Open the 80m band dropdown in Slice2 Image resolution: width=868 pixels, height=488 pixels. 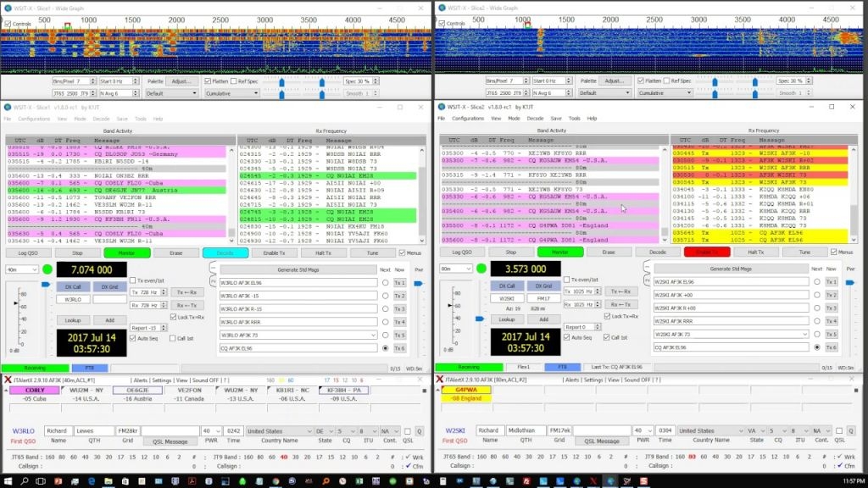click(455, 269)
